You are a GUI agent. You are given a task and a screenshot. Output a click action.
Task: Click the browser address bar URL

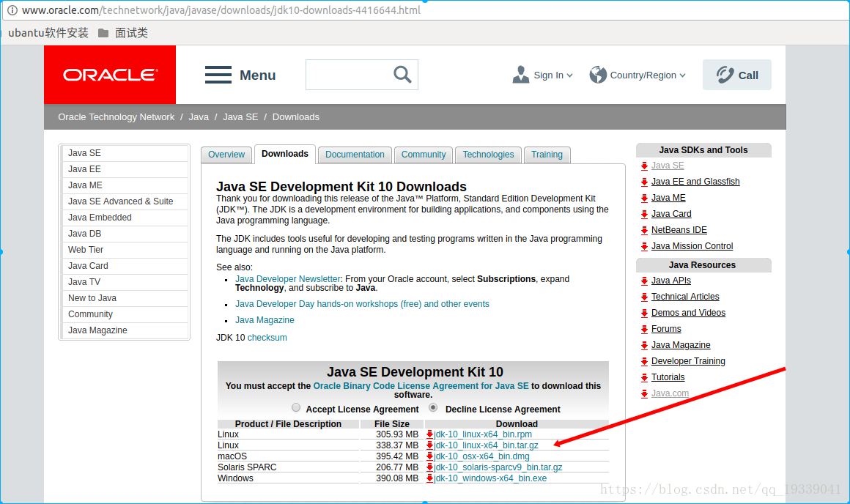pos(221,10)
